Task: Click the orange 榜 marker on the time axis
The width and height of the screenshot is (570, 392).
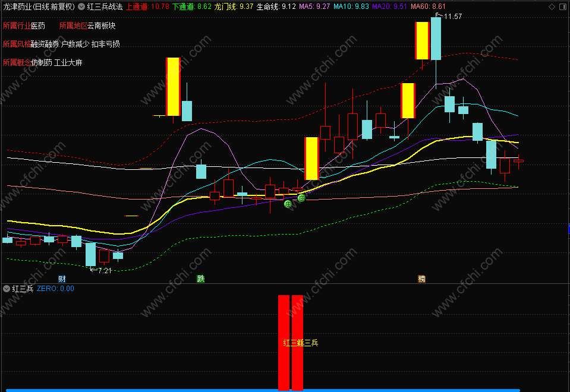Action: point(421,279)
